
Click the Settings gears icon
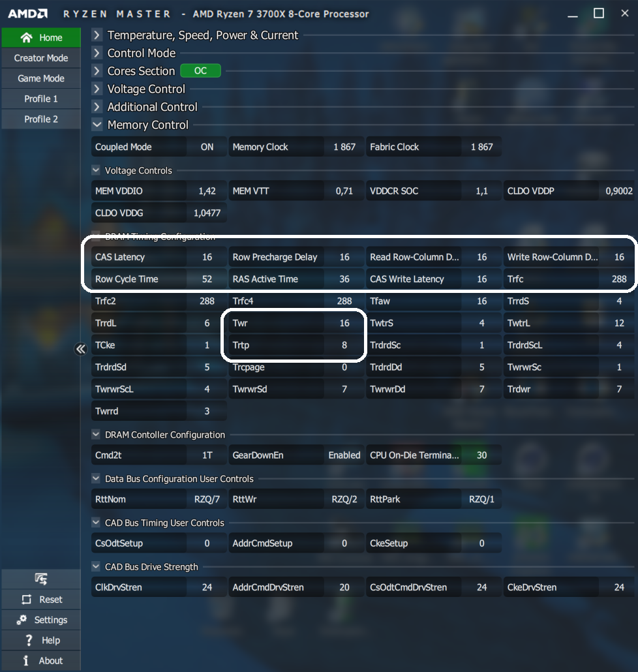(22, 620)
